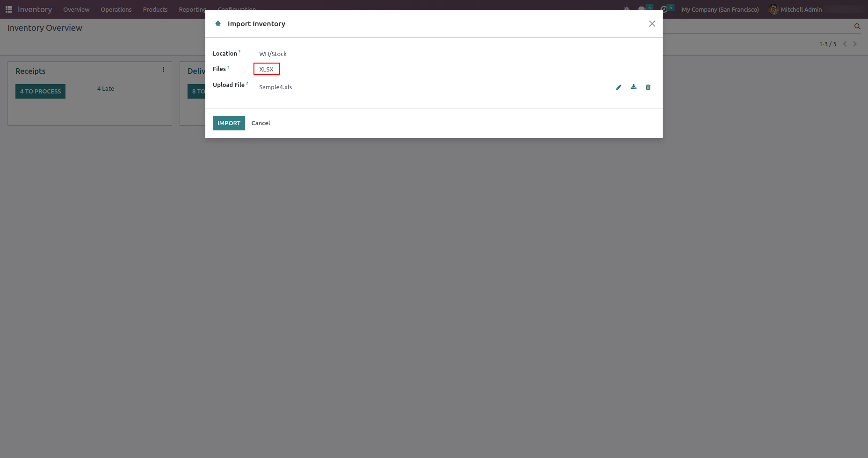Delete the uploaded file with trash icon
This screenshot has width=868, height=458.
648,87
